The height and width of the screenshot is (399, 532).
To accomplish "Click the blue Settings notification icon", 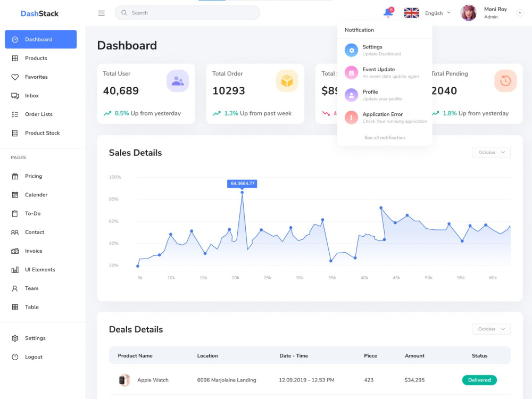I will click(352, 50).
